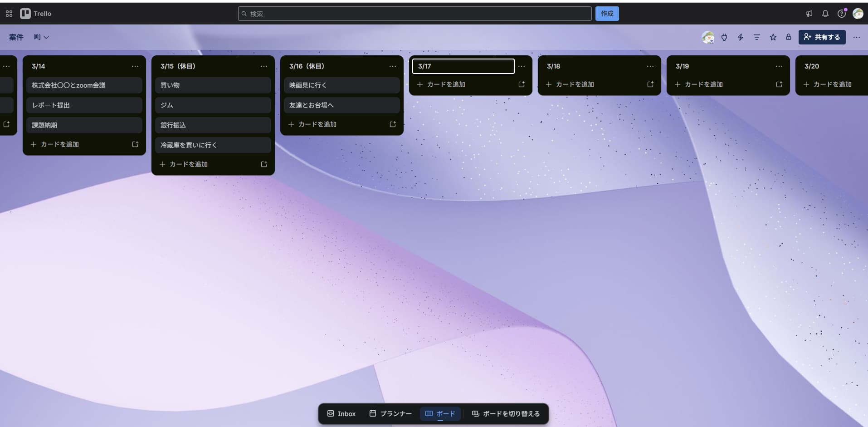The width and height of the screenshot is (868, 427).
Task: Click the megaphone feedback icon
Action: 809,14
